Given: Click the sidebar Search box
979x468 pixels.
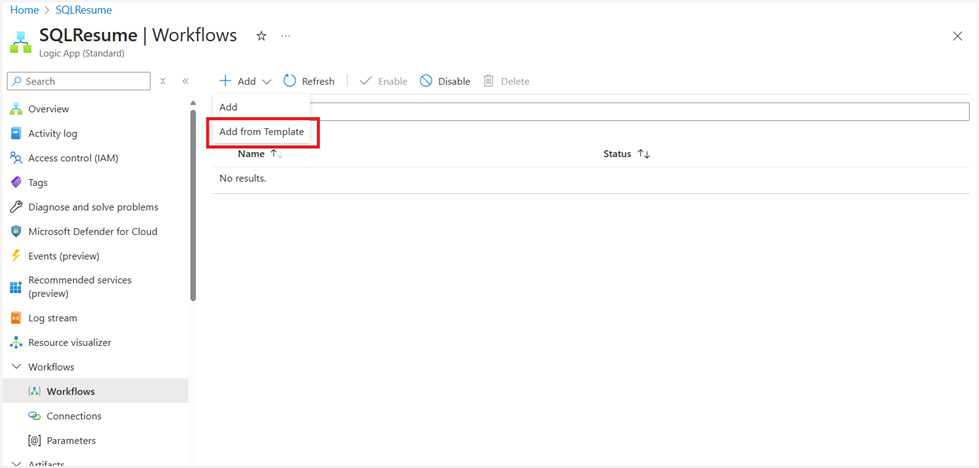Looking at the screenshot, I should coord(79,81).
